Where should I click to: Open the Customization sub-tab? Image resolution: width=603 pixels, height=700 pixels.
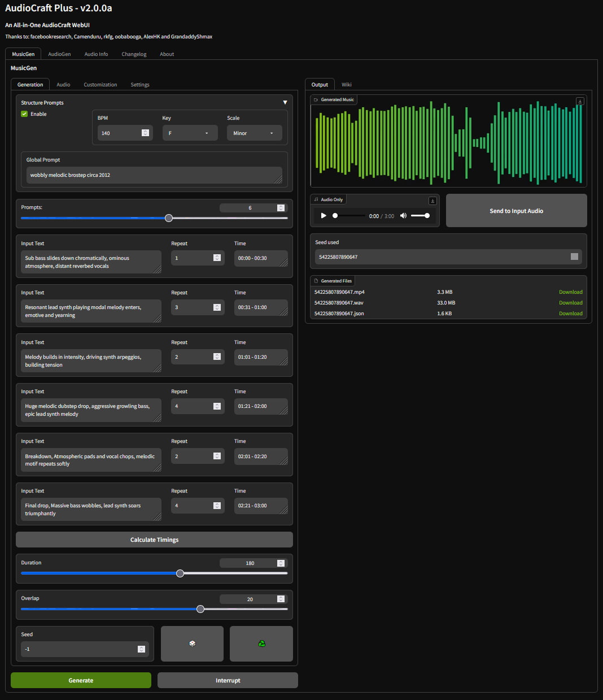click(x=100, y=85)
